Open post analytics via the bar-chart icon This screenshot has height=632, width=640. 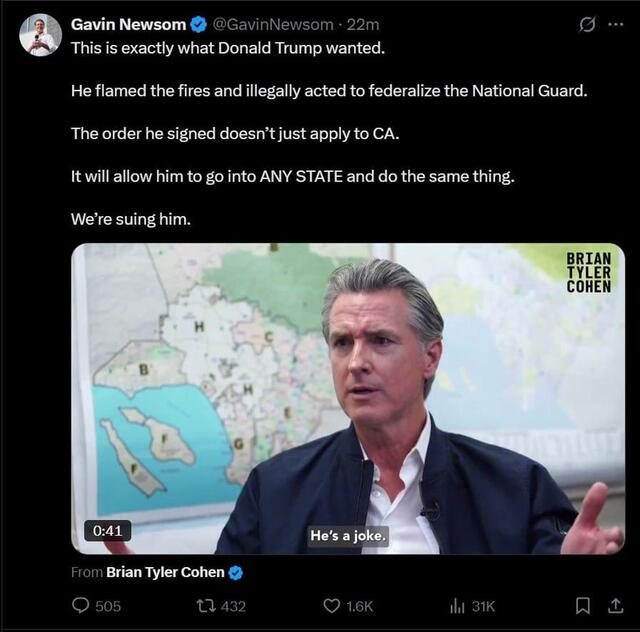459,605
